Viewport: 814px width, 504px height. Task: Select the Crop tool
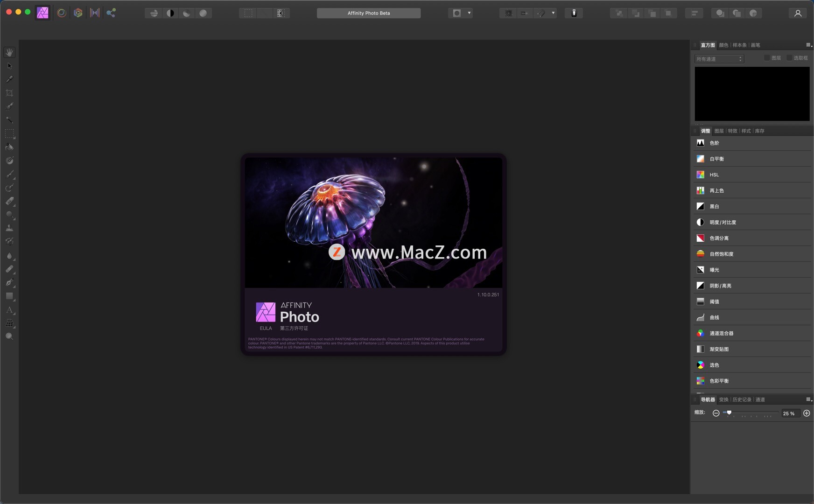9,93
